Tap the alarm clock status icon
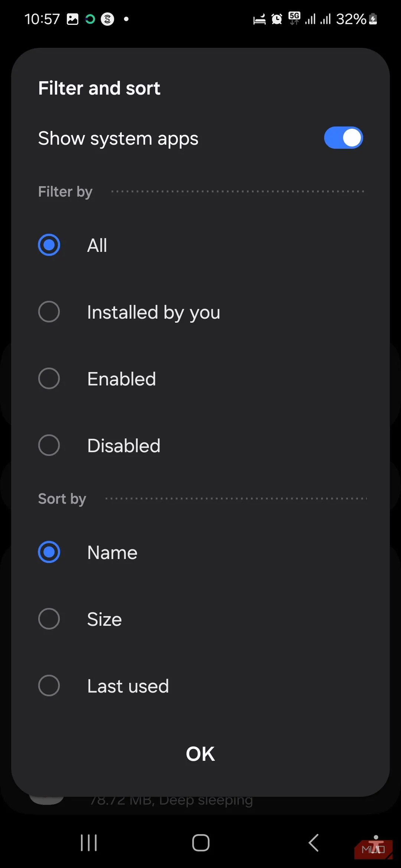 pos(276,19)
